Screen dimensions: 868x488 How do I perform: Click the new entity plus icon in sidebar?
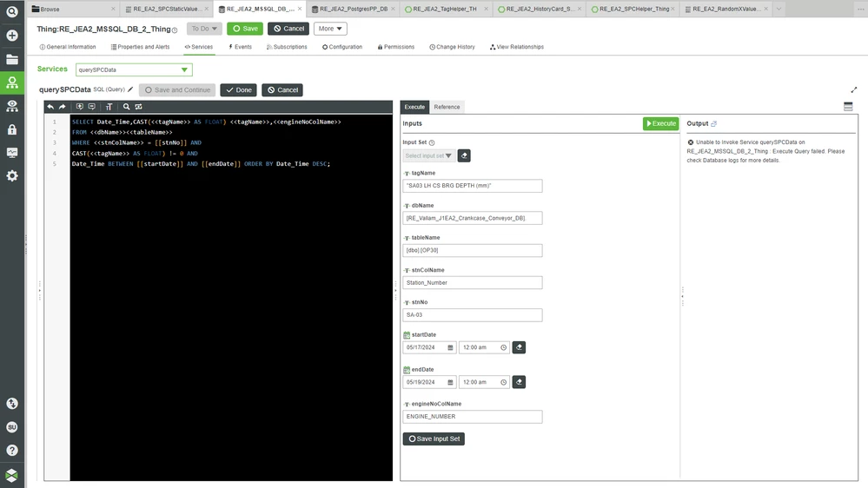[11, 36]
